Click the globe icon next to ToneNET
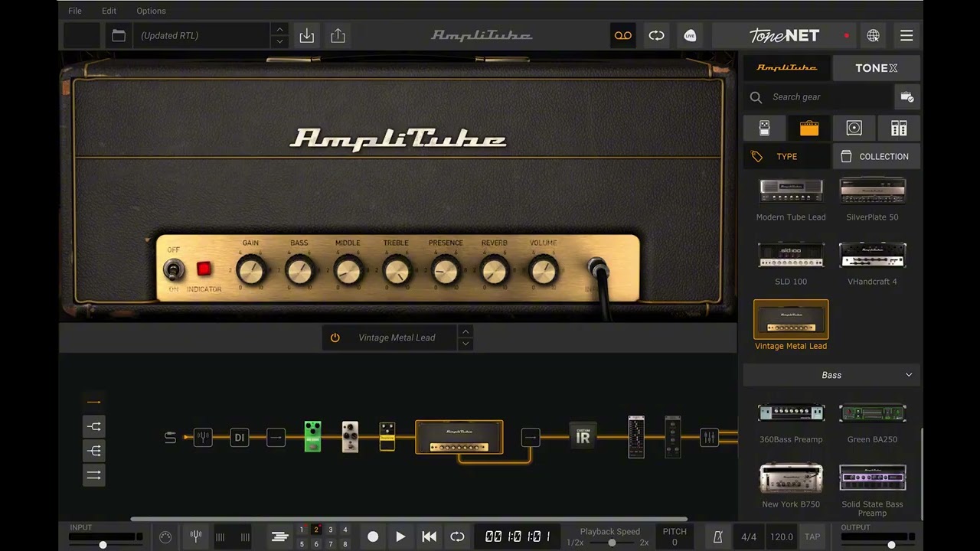Viewport: 980px width, 551px height. (x=873, y=35)
